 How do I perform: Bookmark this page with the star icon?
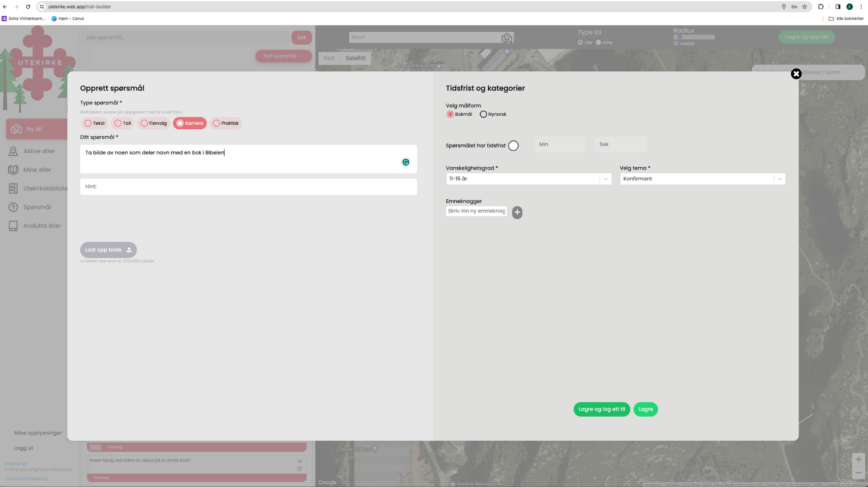click(x=805, y=7)
